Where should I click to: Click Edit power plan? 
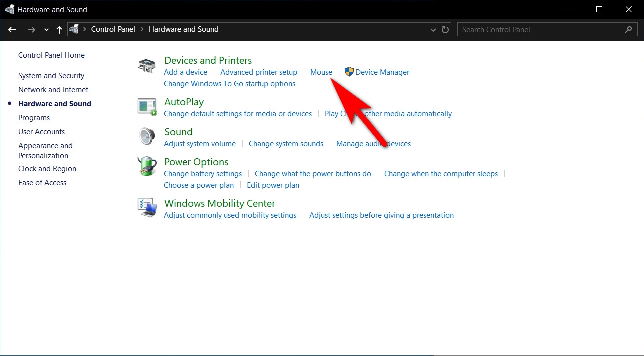click(273, 185)
